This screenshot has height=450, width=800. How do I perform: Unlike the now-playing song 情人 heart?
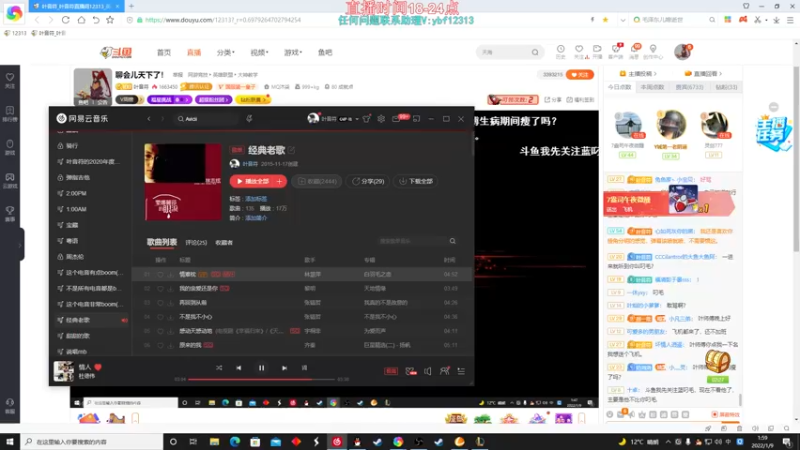click(98, 367)
